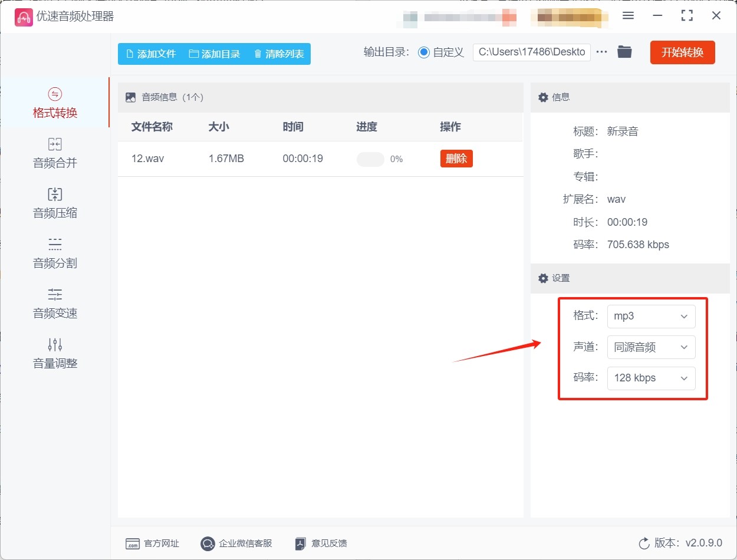Click the 企业微信客服 support icon
The height and width of the screenshot is (560, 737).
[x=208, y=543]
